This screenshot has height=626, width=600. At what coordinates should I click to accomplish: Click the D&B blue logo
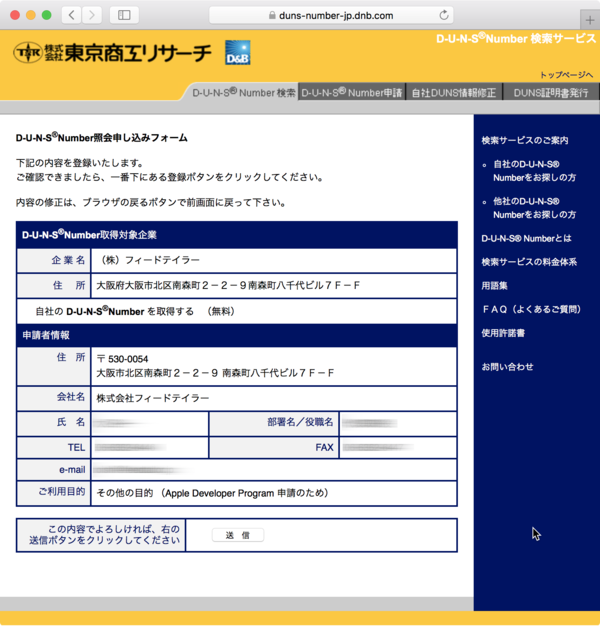(x=238, y=52)
